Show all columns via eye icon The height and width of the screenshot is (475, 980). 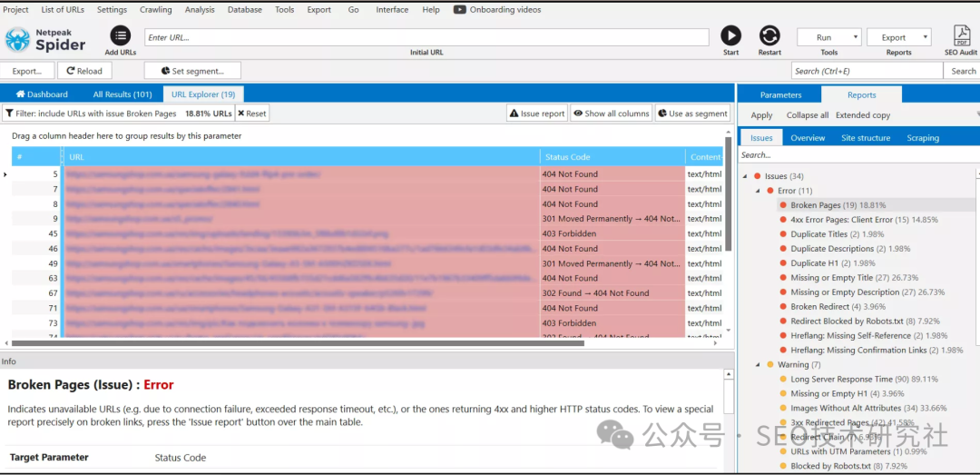[611, 114]
